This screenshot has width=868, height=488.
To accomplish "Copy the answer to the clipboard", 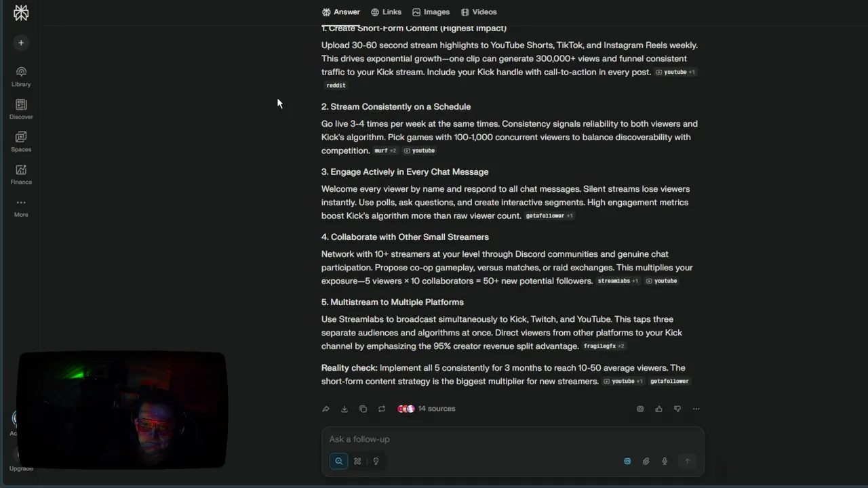I will (363, 409).
